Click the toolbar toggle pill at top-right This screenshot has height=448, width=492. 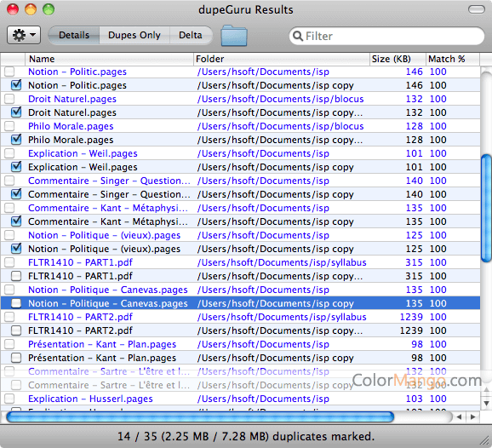pyautogui.click(x=477, y=9)
